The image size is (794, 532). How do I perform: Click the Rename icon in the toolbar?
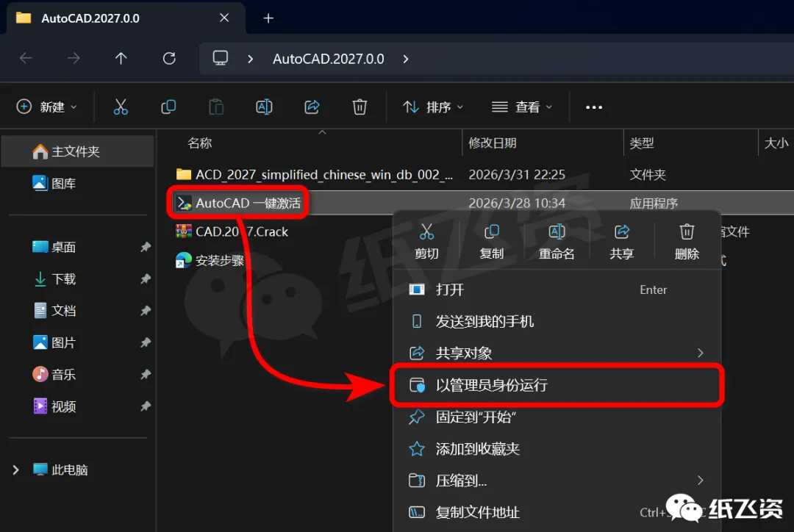(x=264, y=107)
